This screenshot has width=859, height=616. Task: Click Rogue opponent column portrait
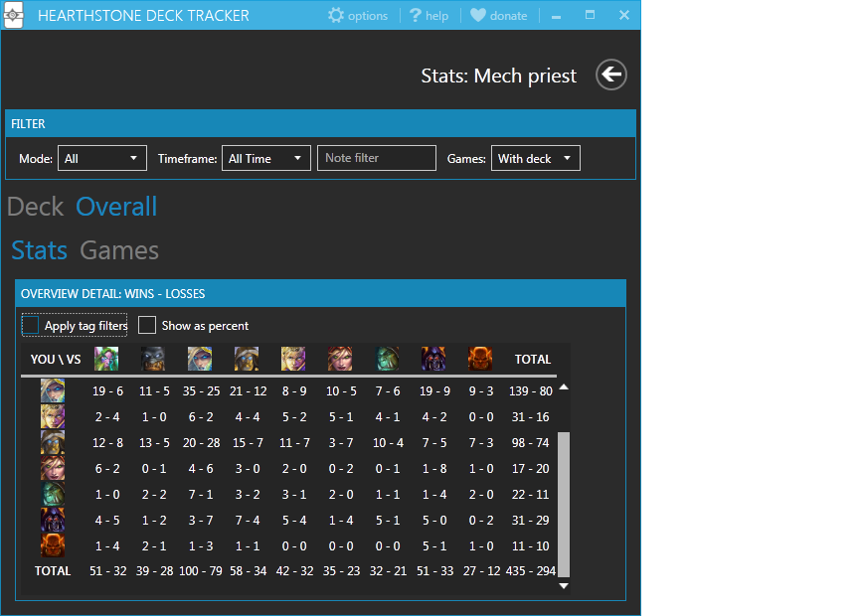(x=340, y=359)
